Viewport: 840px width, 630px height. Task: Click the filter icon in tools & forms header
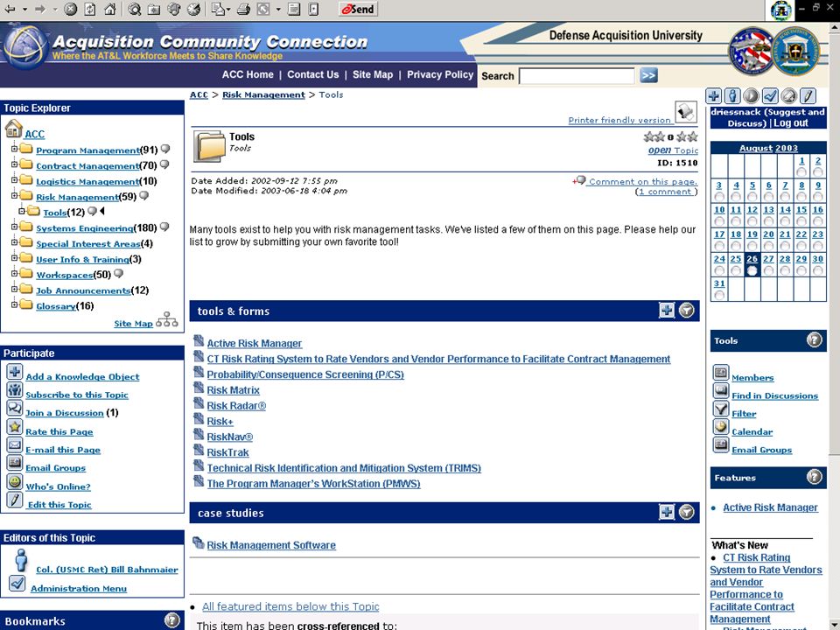click(687, 310)
